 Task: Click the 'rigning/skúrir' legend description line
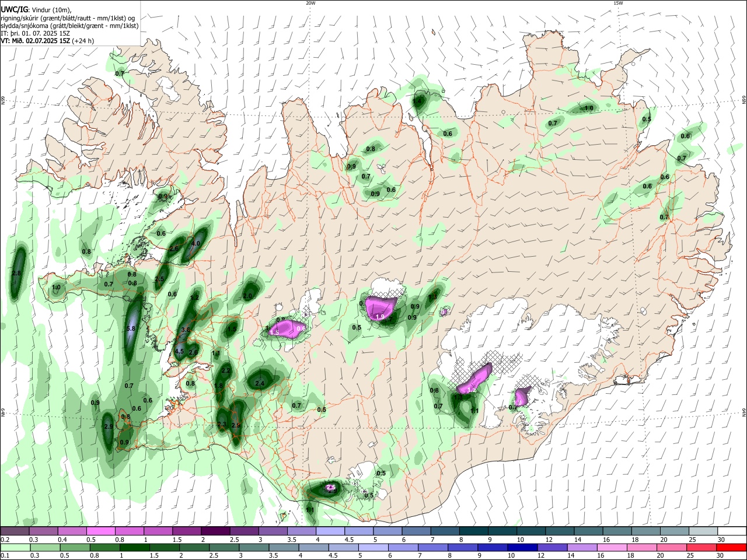click(x=68, y=17)
